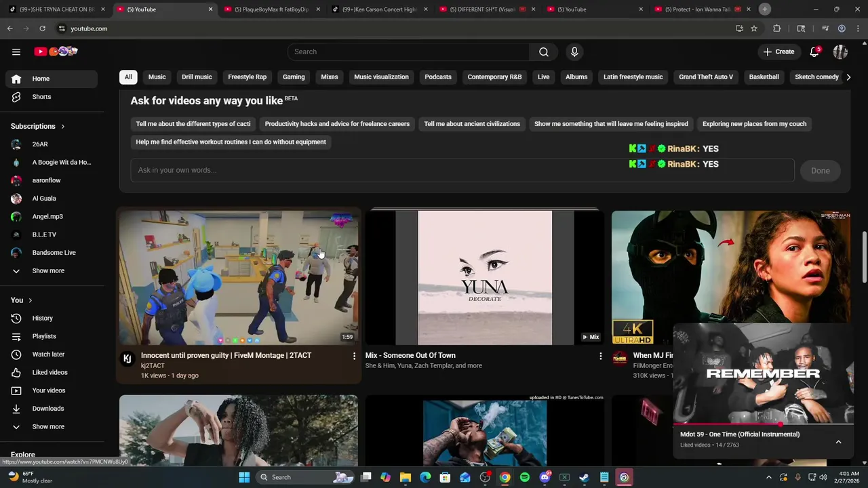The image size is (868, 488).
Task: Open Playlists in sidebar
Action: click(x=52, y=336)
